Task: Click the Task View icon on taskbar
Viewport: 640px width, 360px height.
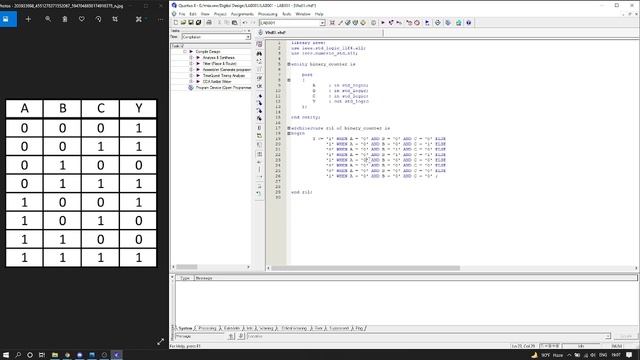Action: click(x=42, y=355)
